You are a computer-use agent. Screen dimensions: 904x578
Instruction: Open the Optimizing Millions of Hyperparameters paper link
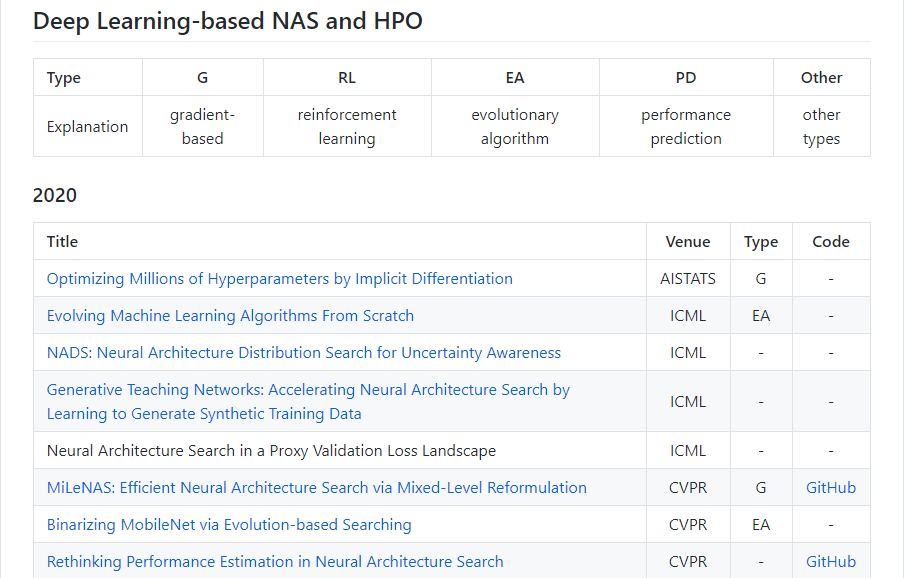[x=279, y=279]
